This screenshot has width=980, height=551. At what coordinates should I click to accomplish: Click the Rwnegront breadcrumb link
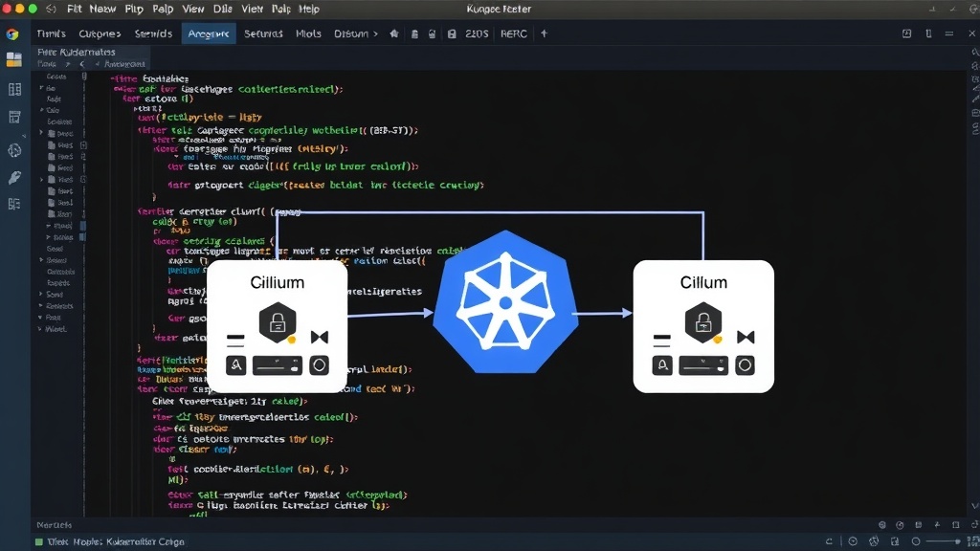pyautogui.click(x=125, y=64)
